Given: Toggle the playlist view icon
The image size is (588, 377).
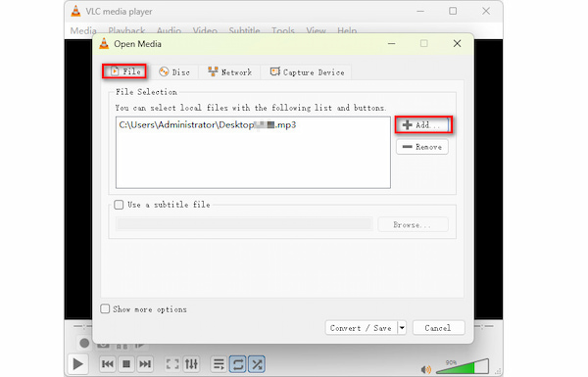Looking at the screenshot, I should pos(219,364).
